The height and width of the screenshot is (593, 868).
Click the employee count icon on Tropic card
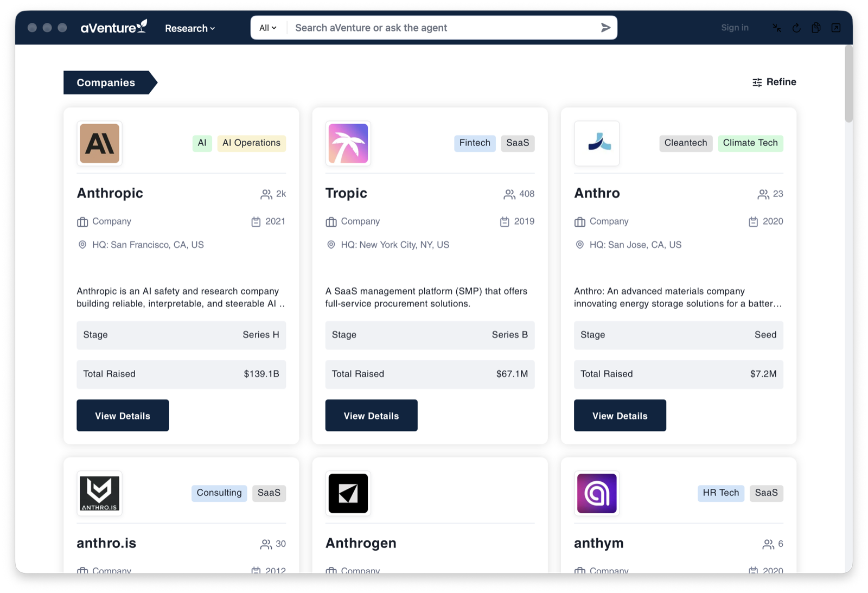509,194
